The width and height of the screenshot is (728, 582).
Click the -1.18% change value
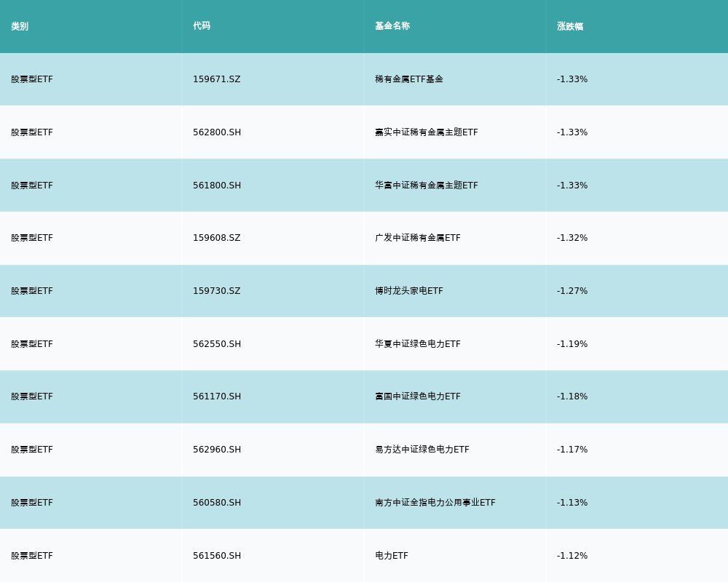point(572,396)
